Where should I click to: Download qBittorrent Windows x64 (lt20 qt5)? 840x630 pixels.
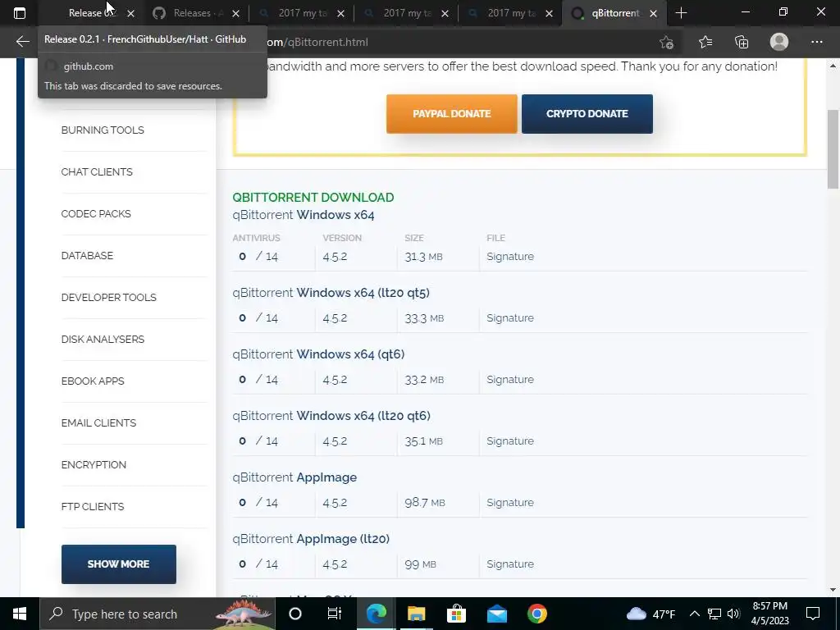pos(331,293)
